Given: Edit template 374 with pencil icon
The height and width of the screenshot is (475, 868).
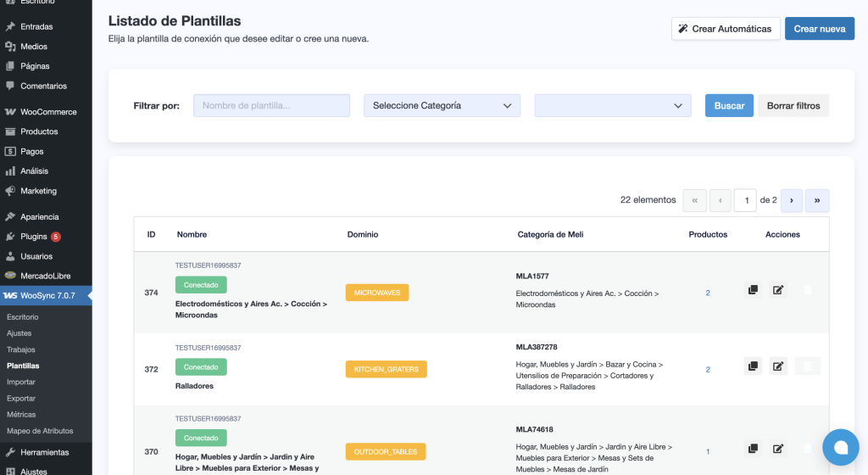Looking at the screenshot, I should pos(778,290).
